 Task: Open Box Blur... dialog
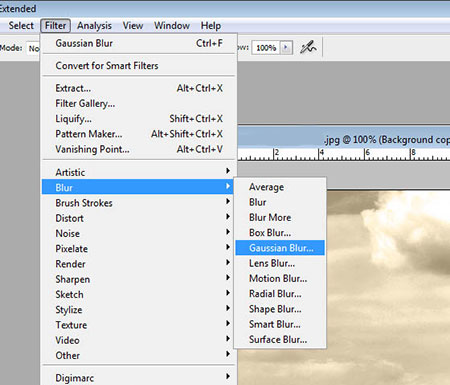coord(280,233)
